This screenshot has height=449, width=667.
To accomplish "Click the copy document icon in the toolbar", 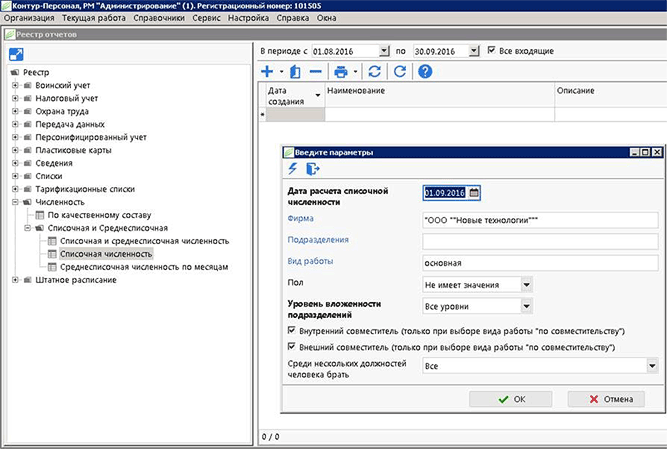I will (x=295, y=72).
